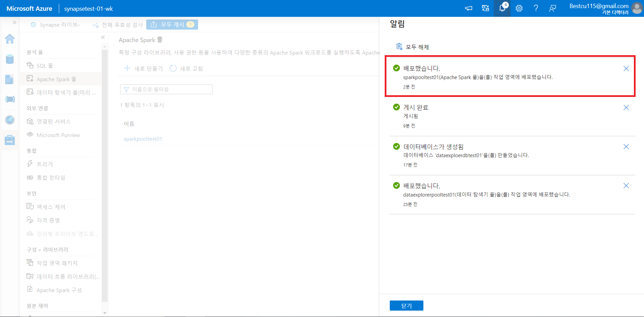Open the notifications bell icon

pos(502,8)
